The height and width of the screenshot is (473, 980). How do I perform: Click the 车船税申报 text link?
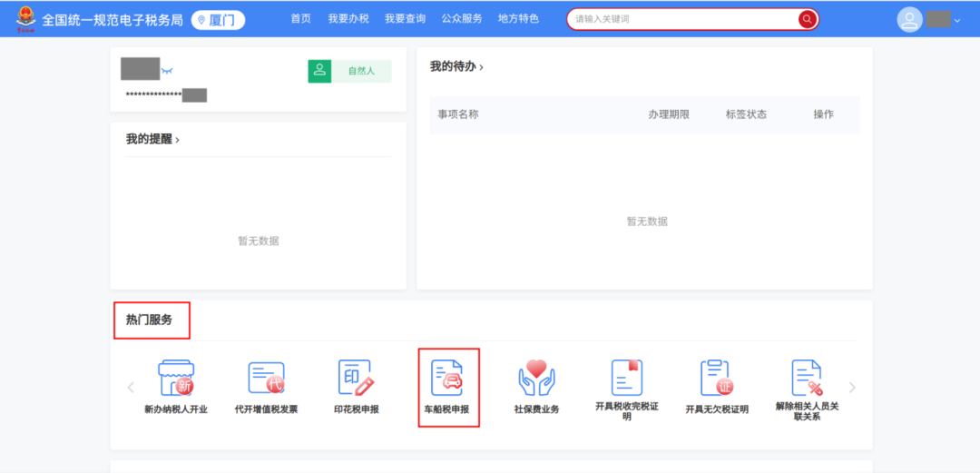pyautogui.click(x=446, y=409)
